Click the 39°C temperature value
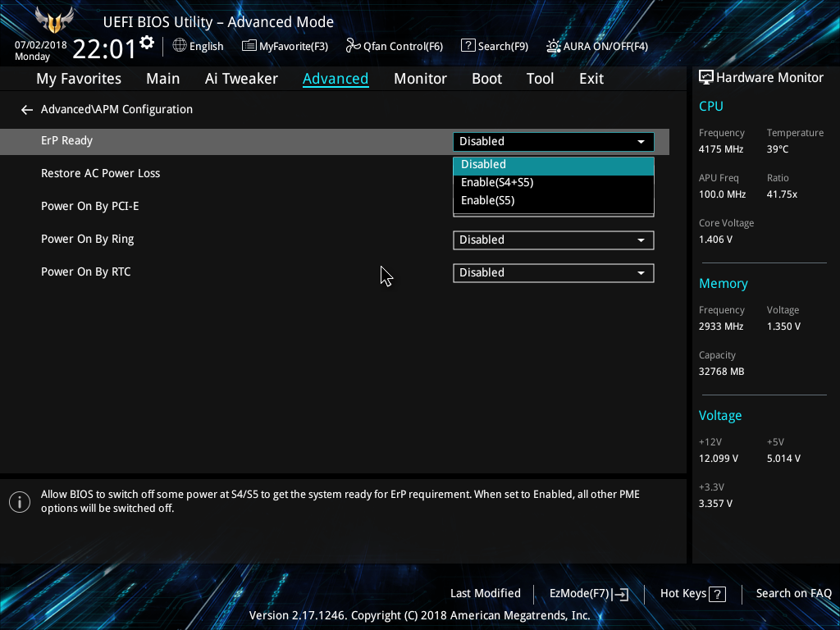The height and width of the screenshot is (630, 840). click(778, 149)
